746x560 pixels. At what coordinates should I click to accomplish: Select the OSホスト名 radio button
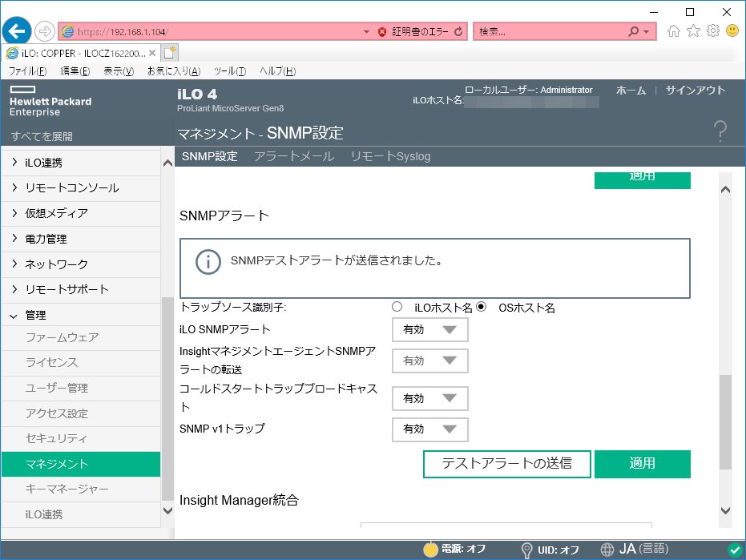pyautogui.click(x=482, y=307)
